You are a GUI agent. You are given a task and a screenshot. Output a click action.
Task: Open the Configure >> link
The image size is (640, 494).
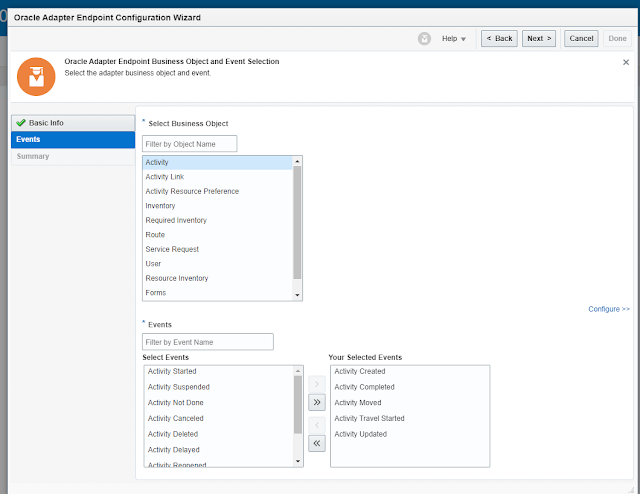pos(609,309)
